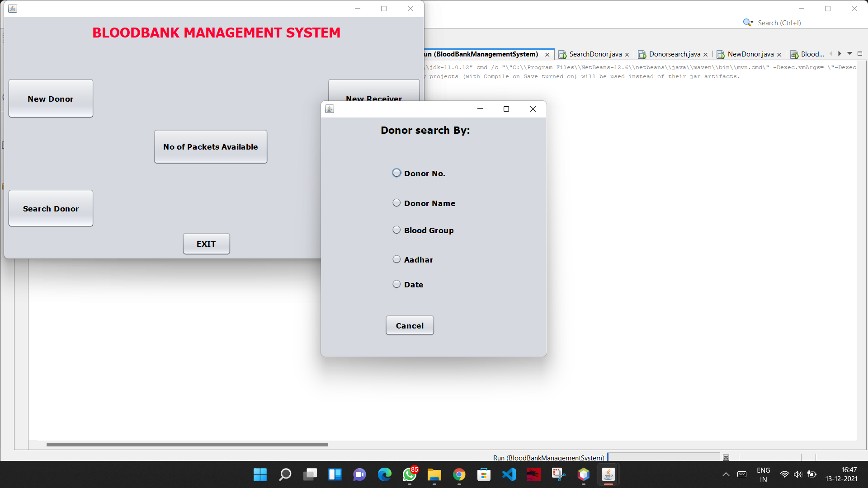Open Google Chrome from the taskbar

coord(459,474)
